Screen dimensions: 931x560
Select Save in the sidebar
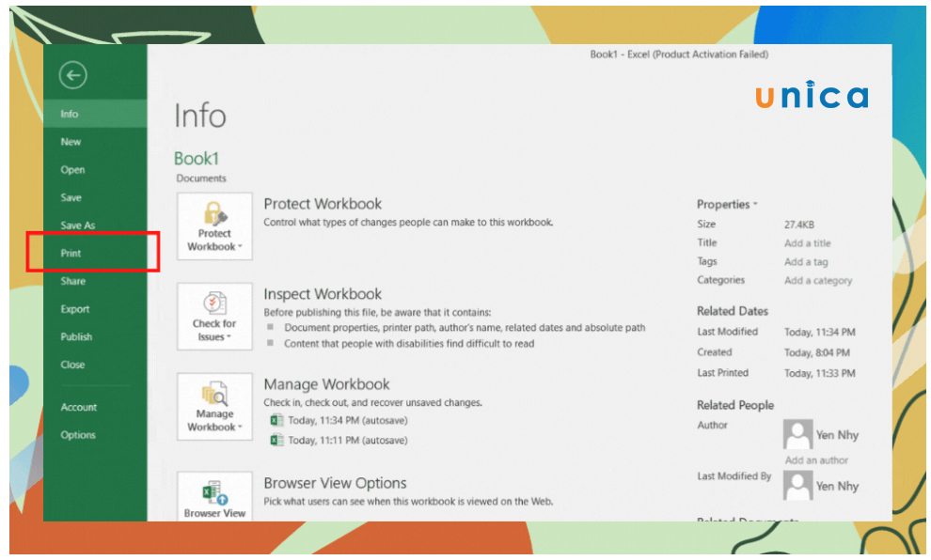[95, 197]
